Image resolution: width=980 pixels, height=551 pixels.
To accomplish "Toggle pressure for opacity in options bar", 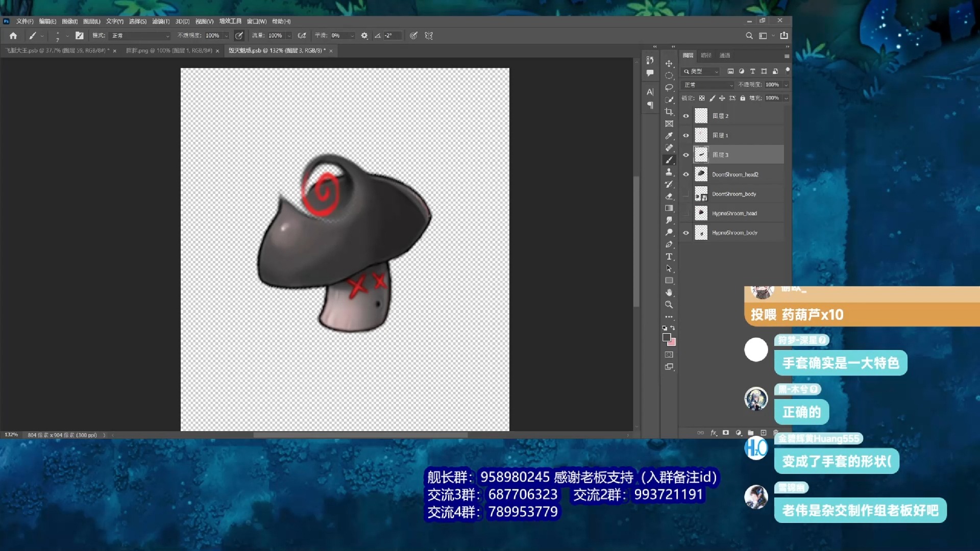I will tap(239, 36).
